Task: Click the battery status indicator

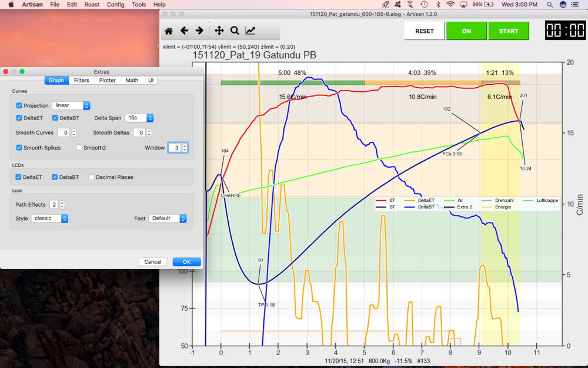Action: point(483,5)
